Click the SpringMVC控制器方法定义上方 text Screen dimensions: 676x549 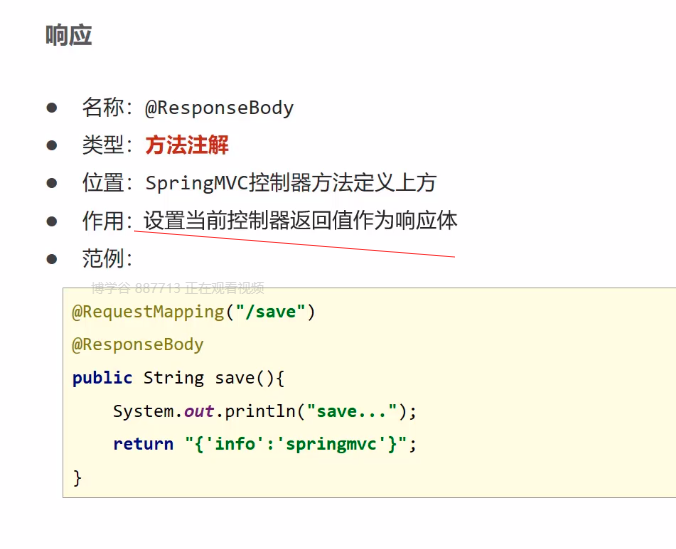(x=291, y=183)
